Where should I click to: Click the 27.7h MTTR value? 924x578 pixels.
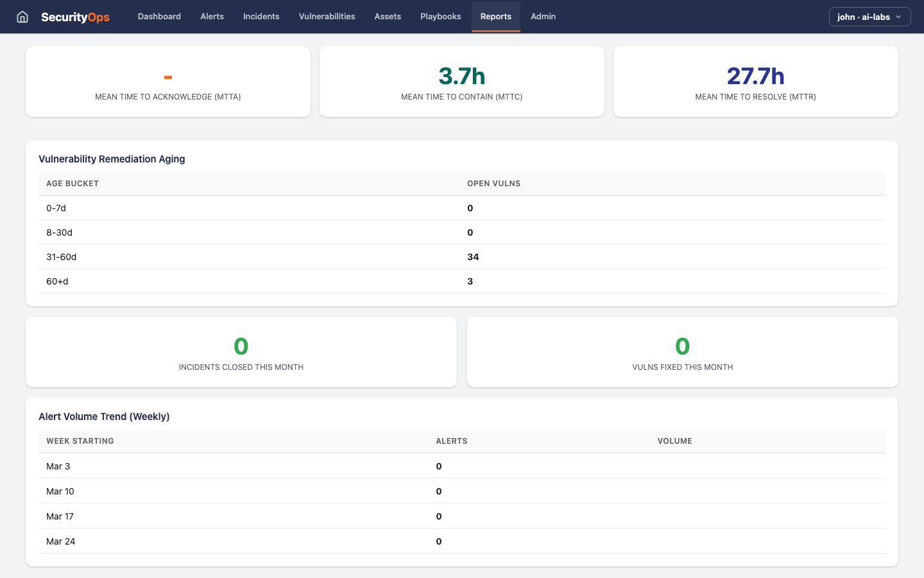[755, 76]
